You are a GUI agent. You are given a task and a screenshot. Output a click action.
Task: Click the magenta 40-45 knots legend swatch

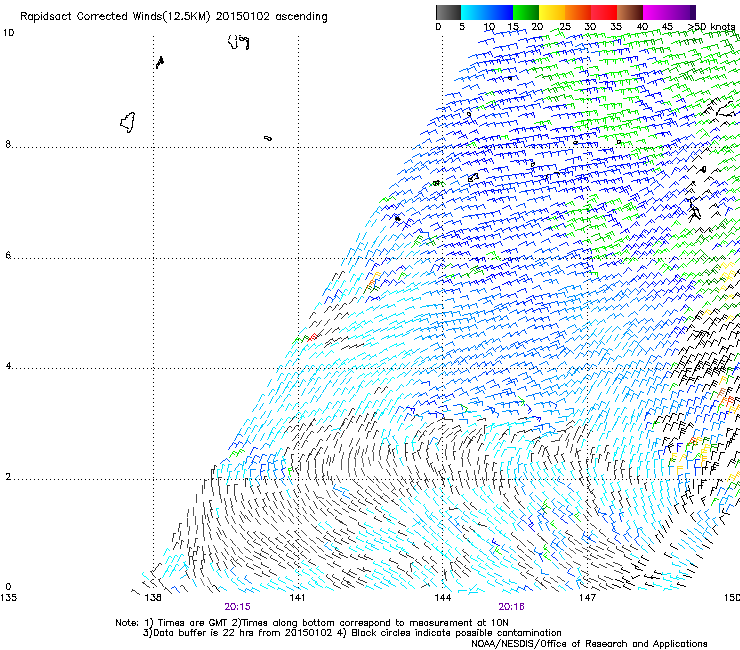coord(656,12)
